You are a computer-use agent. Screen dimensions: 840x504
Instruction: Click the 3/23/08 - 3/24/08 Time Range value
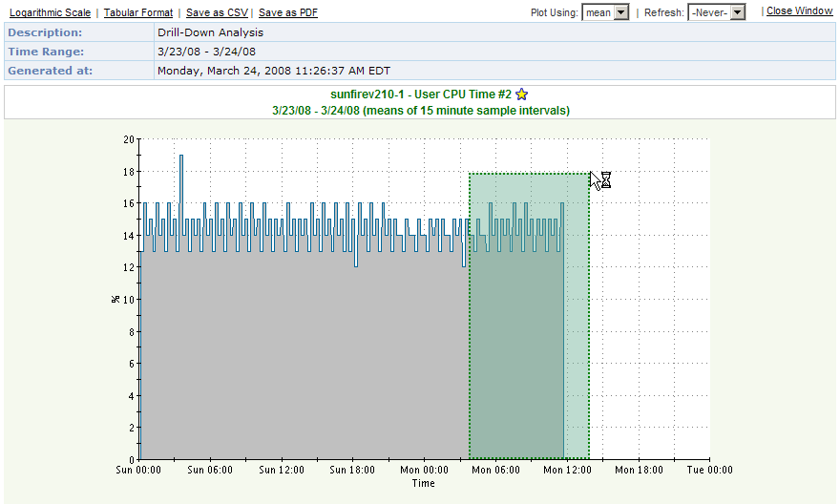[207, 52]
